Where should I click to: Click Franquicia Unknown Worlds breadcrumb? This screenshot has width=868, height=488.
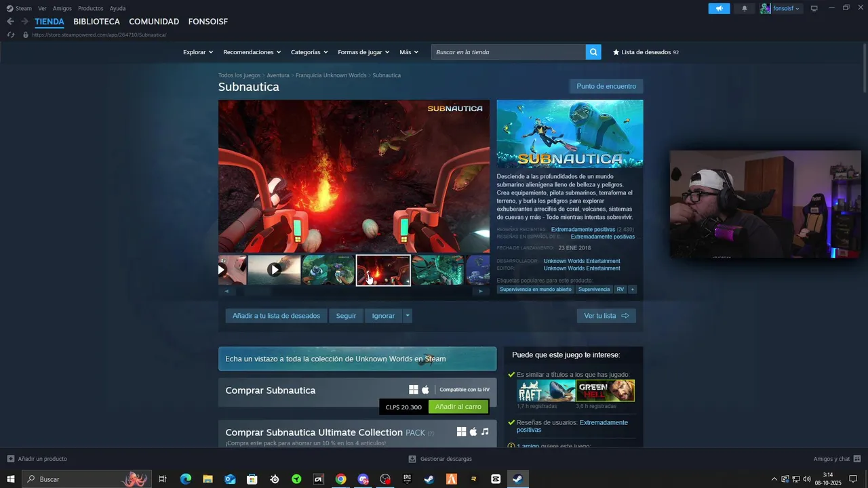click(331, 75)
